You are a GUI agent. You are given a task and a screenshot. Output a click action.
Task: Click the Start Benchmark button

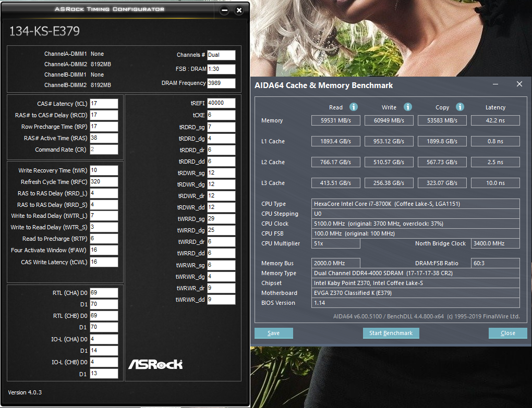point(391,333)
